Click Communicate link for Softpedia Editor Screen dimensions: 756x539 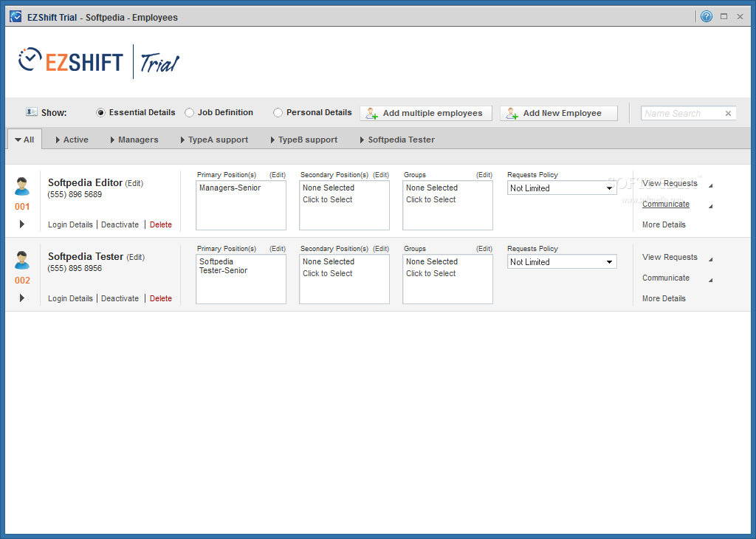(666, 204)
